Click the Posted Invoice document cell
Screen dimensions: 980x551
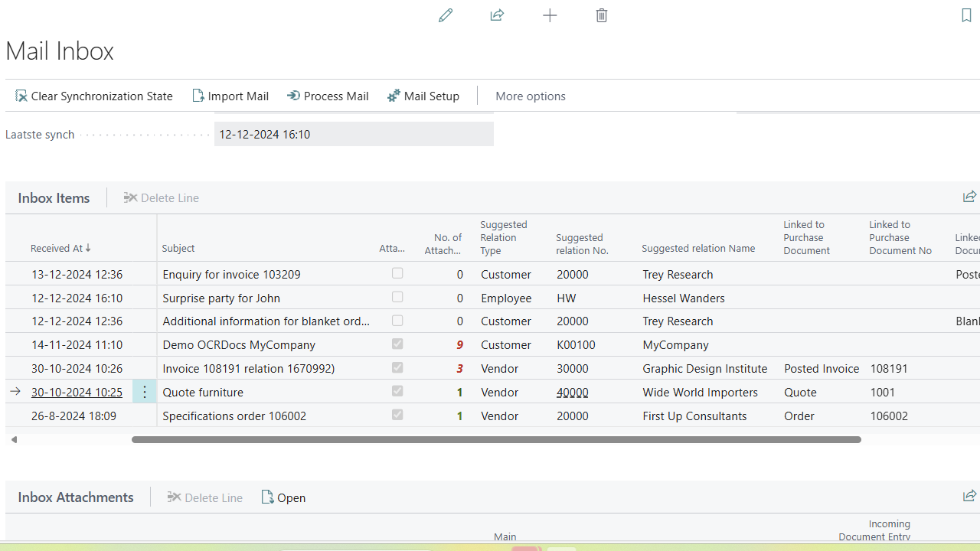click(x=822, y=368)
